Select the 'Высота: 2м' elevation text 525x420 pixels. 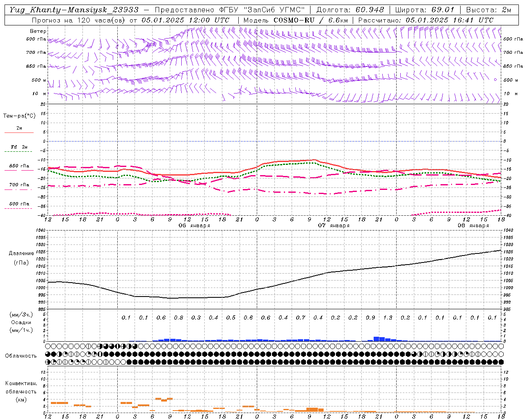[x=488, y=10]
